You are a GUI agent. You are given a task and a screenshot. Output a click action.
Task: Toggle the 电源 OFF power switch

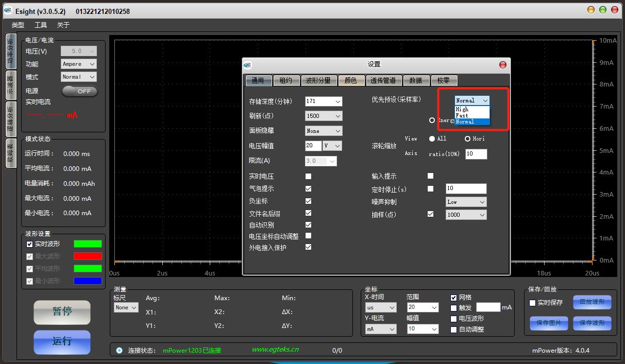point(79,91)
